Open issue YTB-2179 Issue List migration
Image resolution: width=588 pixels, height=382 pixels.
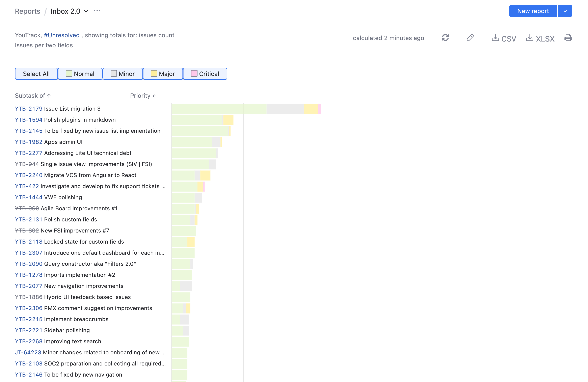(29, 109)
